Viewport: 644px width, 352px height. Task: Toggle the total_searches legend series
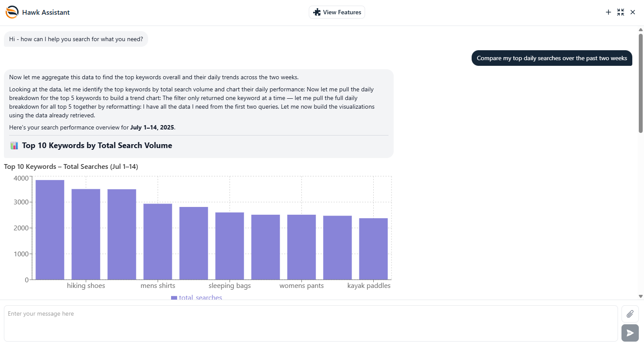tap(197, 297)
